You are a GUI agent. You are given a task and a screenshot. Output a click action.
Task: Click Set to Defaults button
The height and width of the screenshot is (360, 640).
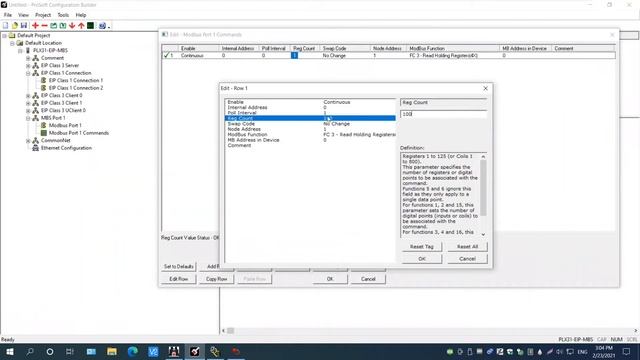click(179, 267)
